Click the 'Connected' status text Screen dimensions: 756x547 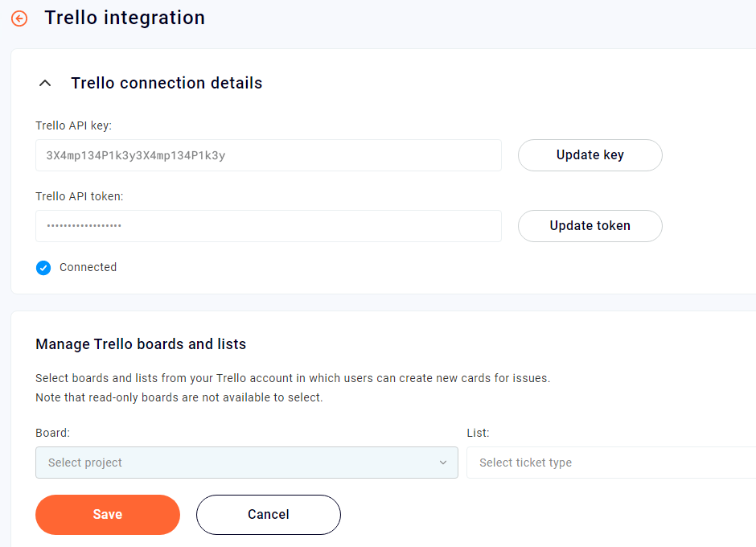point(88,267)
